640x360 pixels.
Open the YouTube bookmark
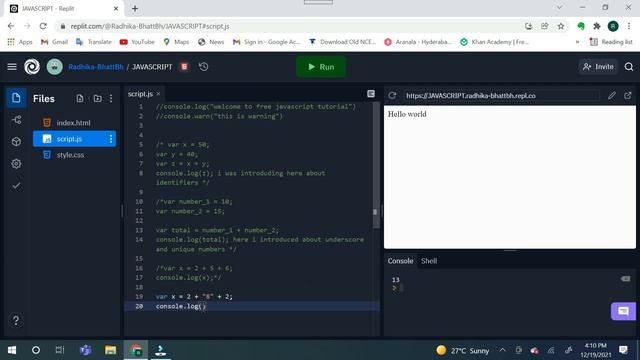pyautogui.click(x=137, y=42)
